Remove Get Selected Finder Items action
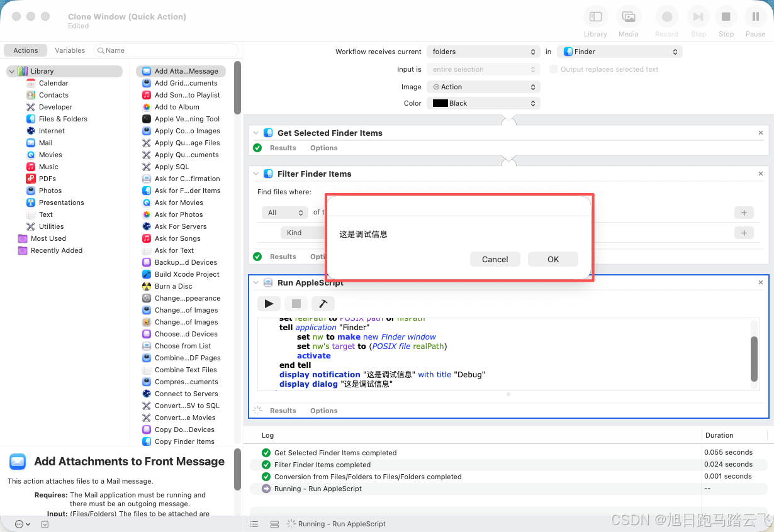 coord(760,133)
